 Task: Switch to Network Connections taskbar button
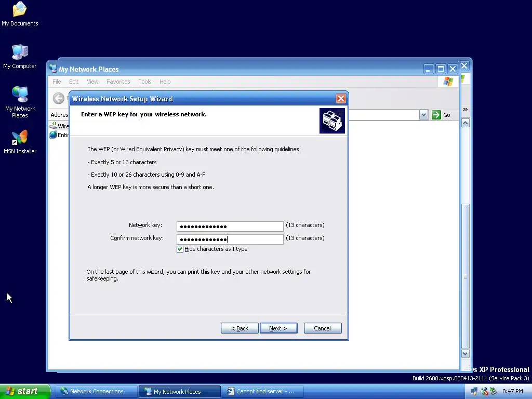tap(96, 392)
